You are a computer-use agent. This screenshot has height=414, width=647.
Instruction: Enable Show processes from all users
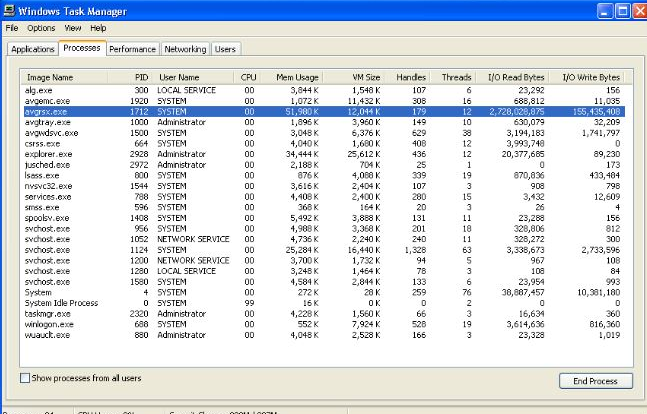tap(25, 378)
